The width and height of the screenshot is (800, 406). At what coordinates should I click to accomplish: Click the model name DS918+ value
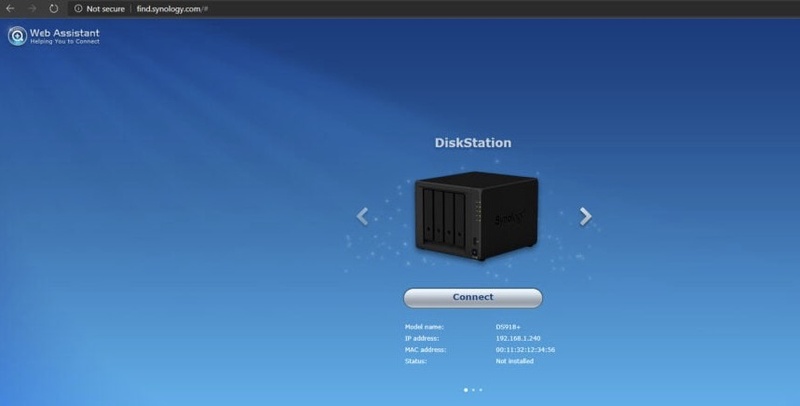(508, 327)
